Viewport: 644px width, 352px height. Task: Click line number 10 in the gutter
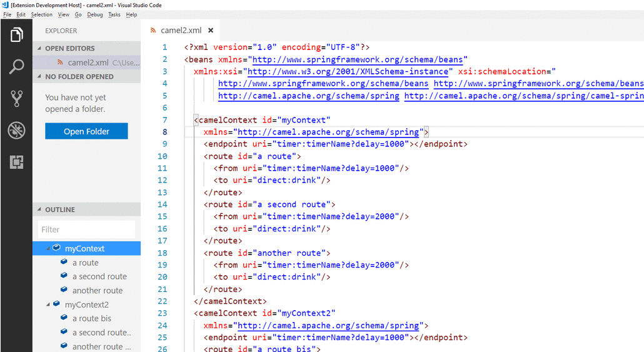coord(162,156)
